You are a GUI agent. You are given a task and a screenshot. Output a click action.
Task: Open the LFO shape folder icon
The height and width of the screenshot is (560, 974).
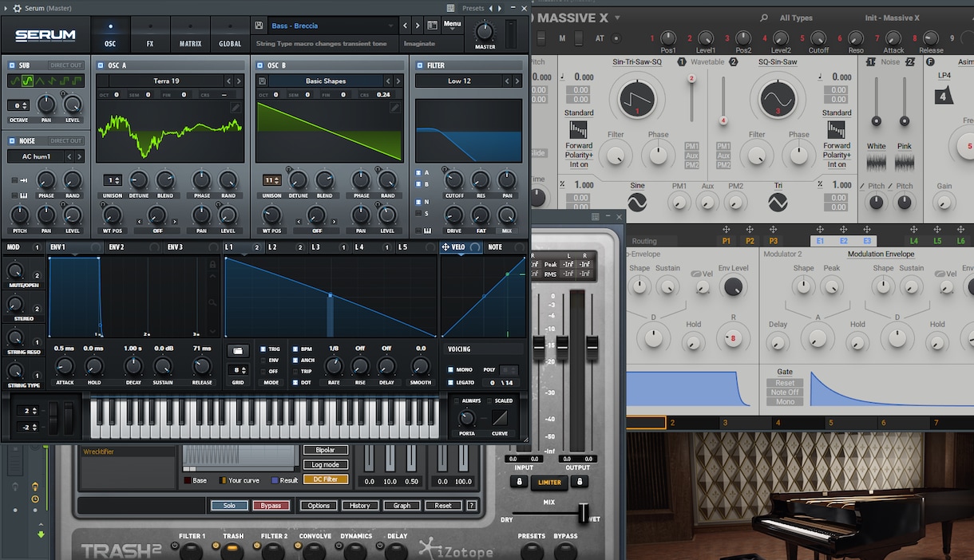click(x=237, y=351)
